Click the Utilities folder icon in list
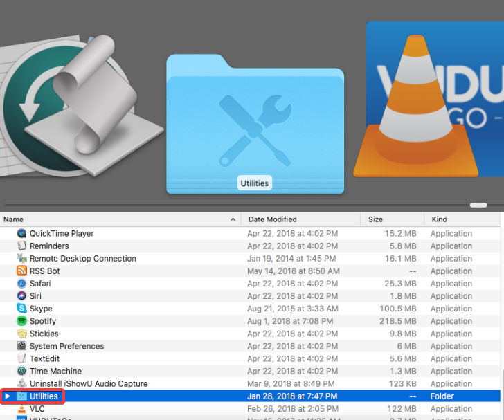Image resolution: width=504 pixels, height=420 pixels. (x=21, y=396)
